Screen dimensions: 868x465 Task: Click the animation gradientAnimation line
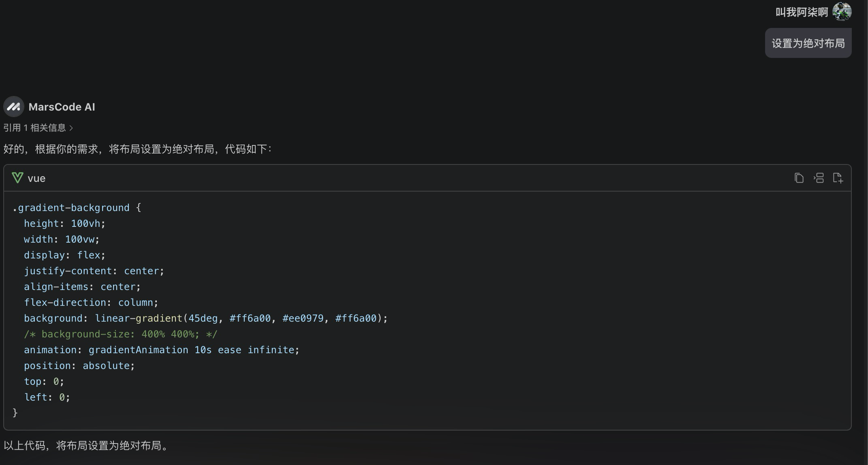[x=161, y=350]
